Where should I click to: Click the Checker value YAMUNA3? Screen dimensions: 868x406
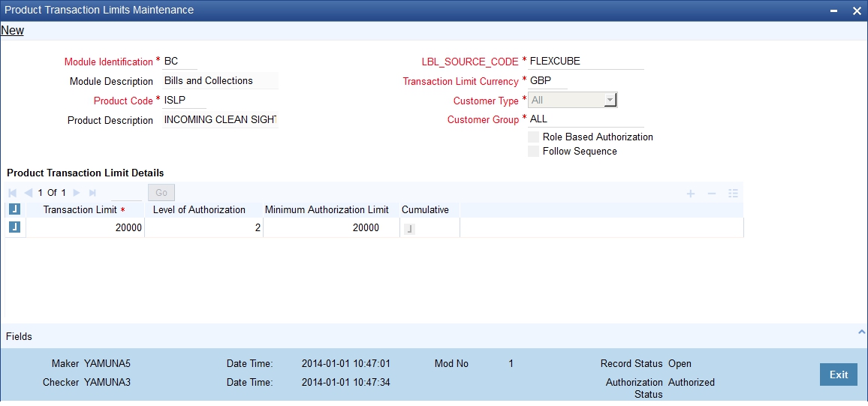[107, 382]
